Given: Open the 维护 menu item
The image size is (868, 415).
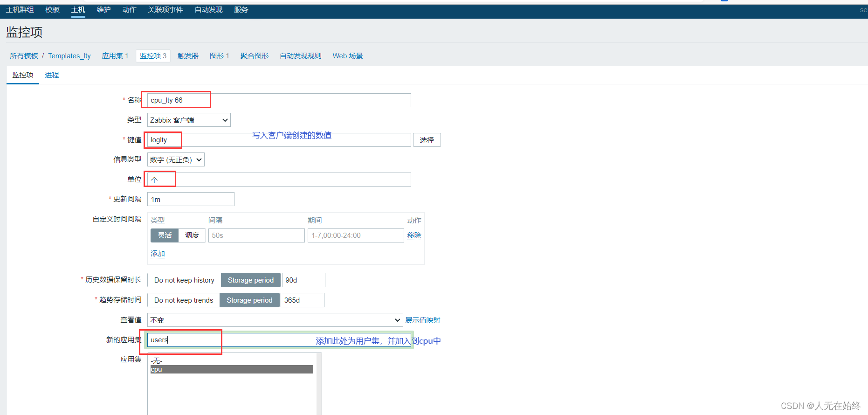Looking at the screenshot, I should [104, 10].
